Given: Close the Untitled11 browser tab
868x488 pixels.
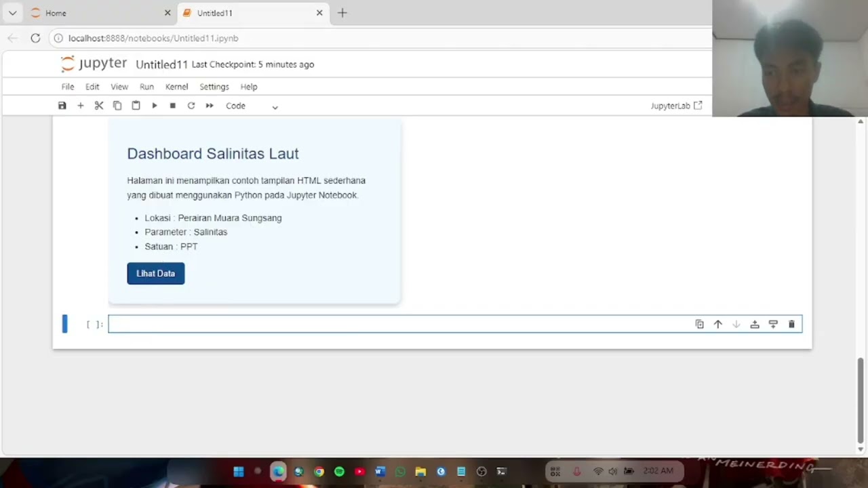Looking at the screenshot, I should [x=319, y=13].
